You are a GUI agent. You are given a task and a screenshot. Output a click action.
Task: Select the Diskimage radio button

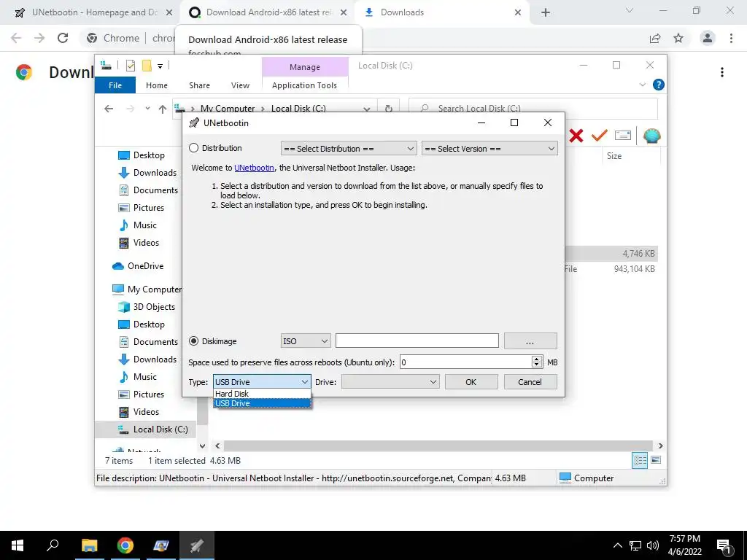tap(193, 341)
